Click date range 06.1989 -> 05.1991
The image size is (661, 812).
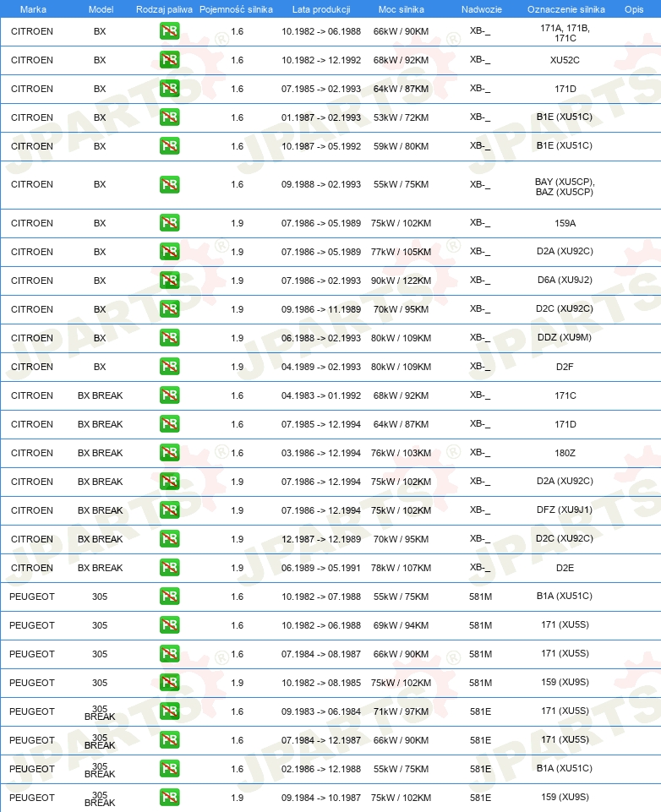click(x=321, y=568)
